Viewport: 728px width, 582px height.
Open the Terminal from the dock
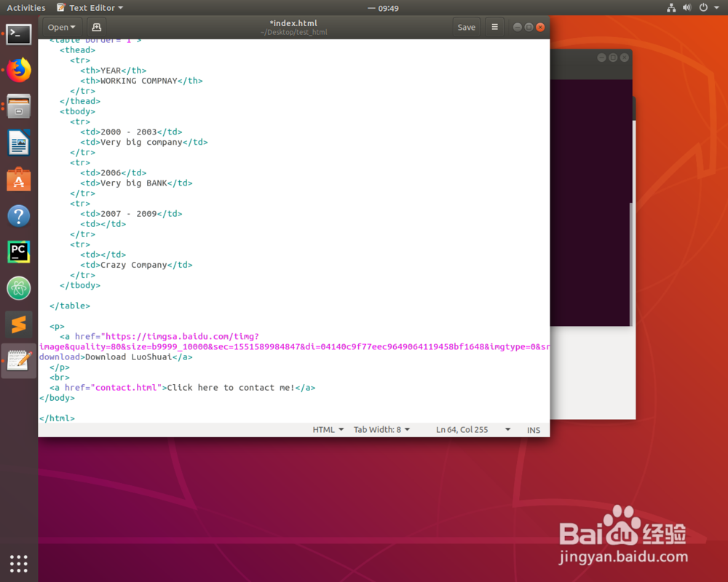coord(19,34)
